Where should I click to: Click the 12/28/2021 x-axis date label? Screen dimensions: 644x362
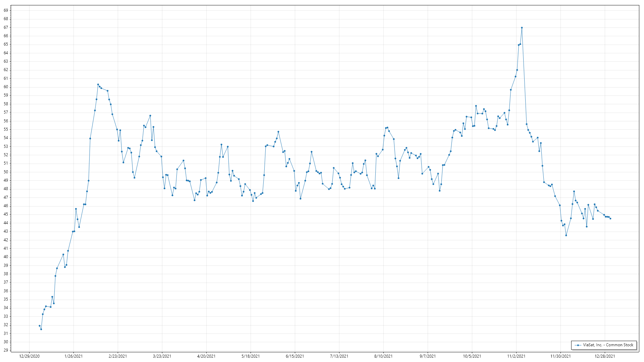coord(605,356)
